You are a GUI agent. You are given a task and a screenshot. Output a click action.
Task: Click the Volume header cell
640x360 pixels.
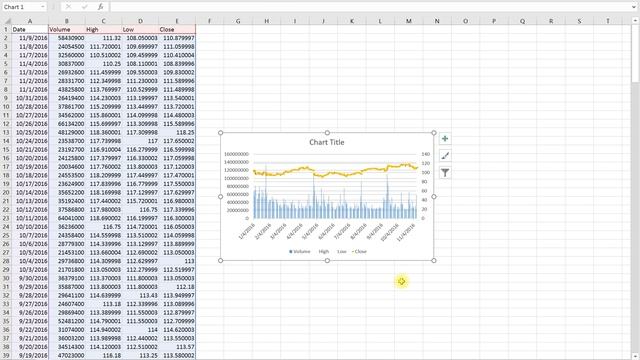click(x=67, y=29)
